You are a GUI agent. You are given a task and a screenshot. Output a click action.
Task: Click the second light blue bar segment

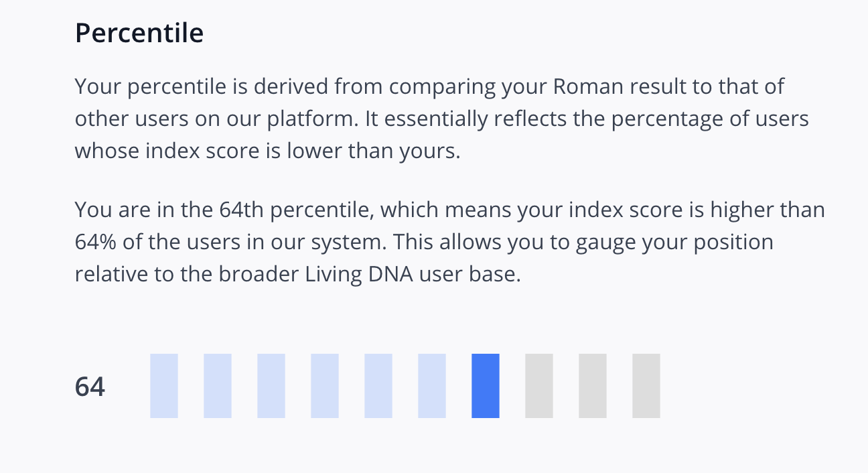[218, 386]
